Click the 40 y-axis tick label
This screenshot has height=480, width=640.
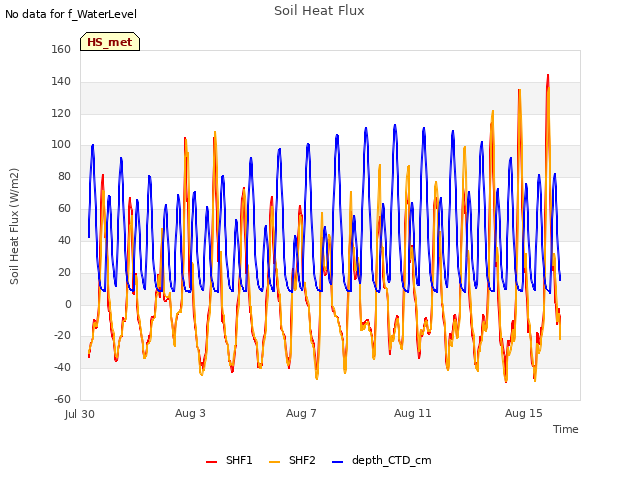(64, 240)
